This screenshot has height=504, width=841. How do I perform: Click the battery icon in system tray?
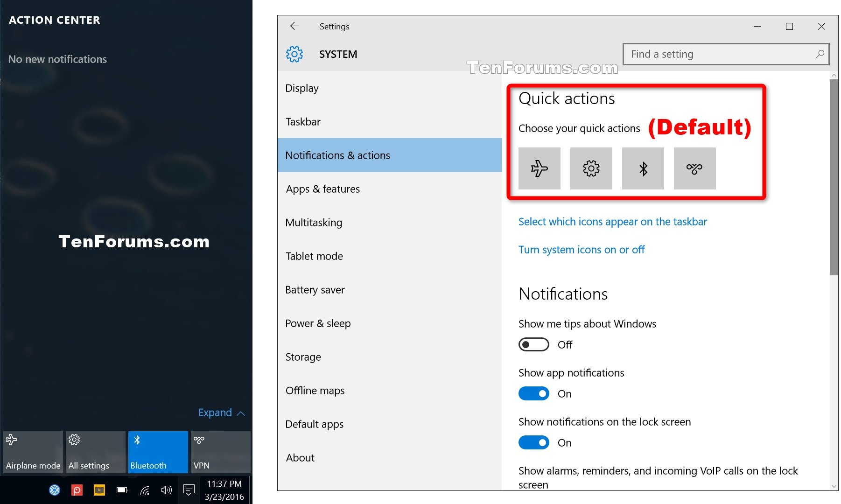point(122,490)
